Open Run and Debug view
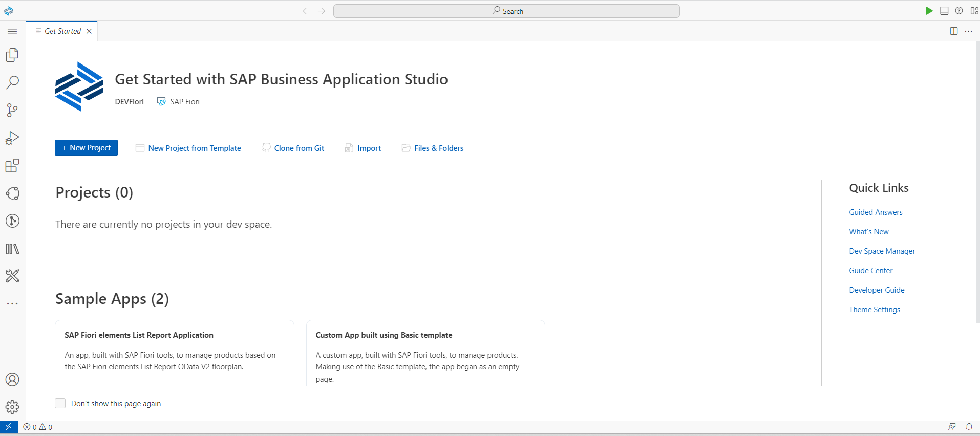 coord(12,138)
